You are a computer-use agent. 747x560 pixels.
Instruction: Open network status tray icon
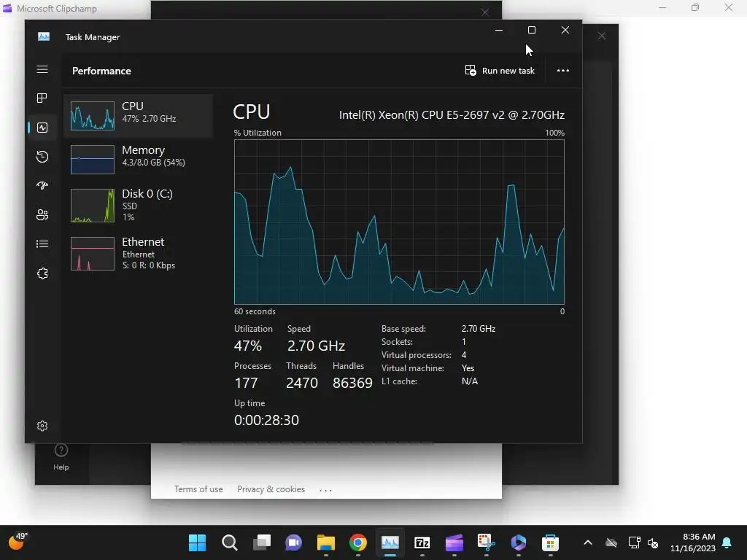(x=634, y=542)
